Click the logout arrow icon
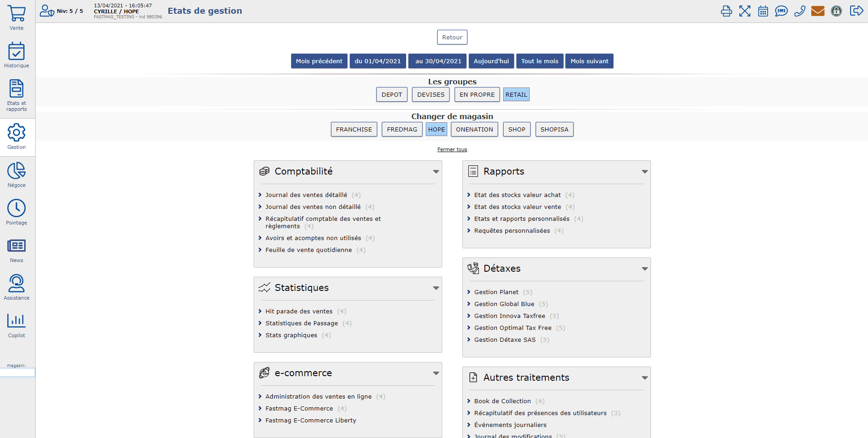The height and width of the screenshot is (438, 868). (856, 11)
